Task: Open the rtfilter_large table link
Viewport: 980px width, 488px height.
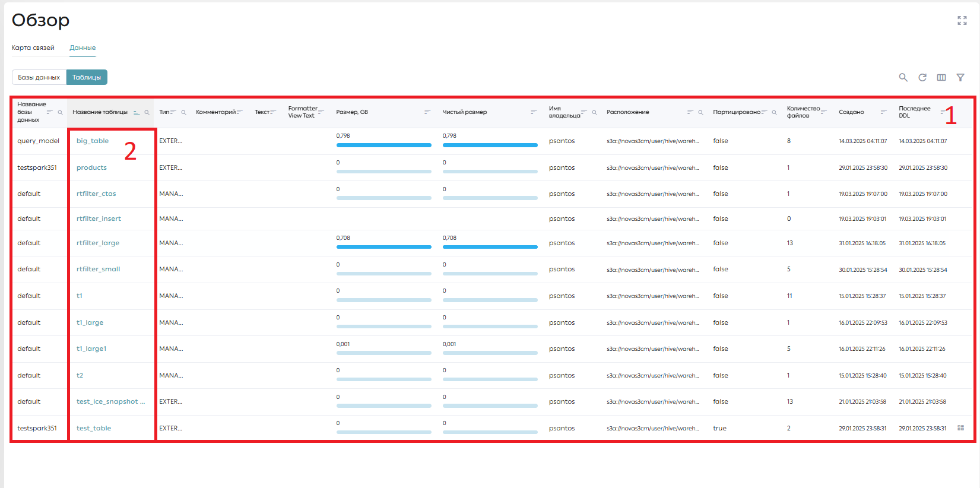Action: coord(98,243)
